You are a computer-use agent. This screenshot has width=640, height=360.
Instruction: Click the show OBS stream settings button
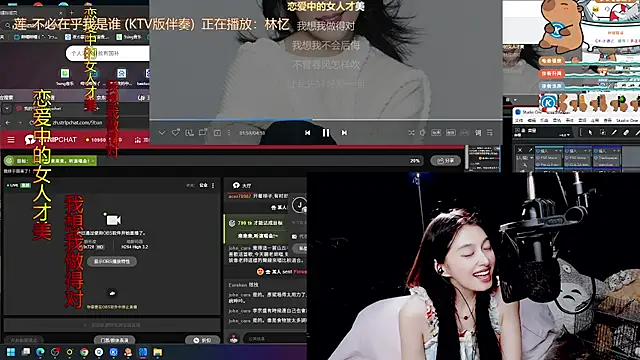112,261
